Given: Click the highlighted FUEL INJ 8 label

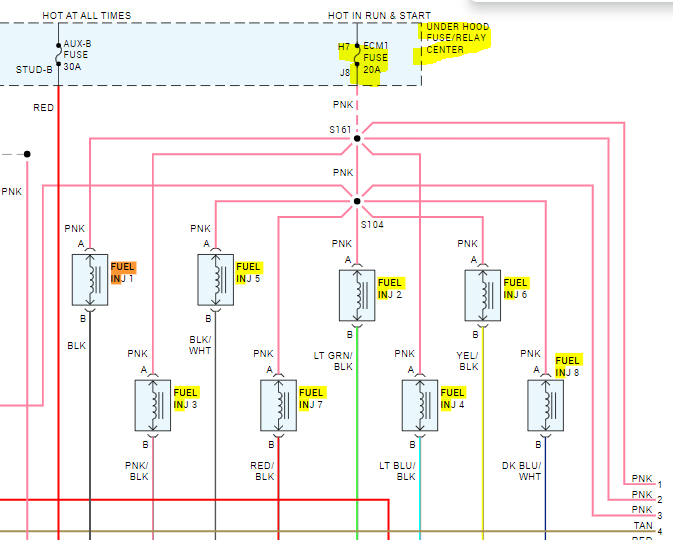Looking at the screenshot, I should (568, 366).
